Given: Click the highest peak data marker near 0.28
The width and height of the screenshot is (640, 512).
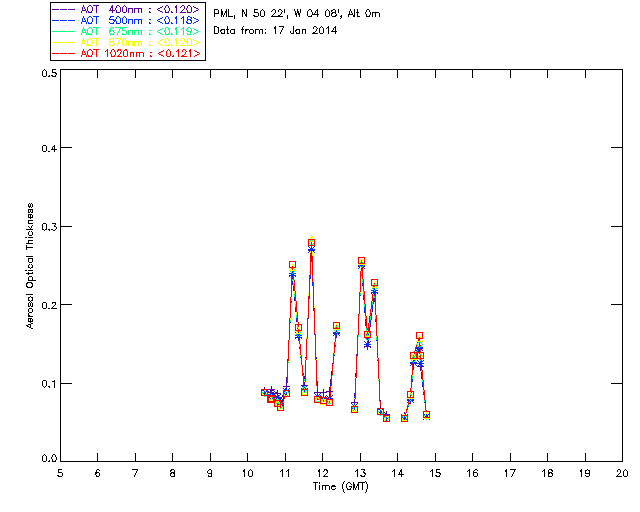Looking at the screenshot, I should point(311,243).
